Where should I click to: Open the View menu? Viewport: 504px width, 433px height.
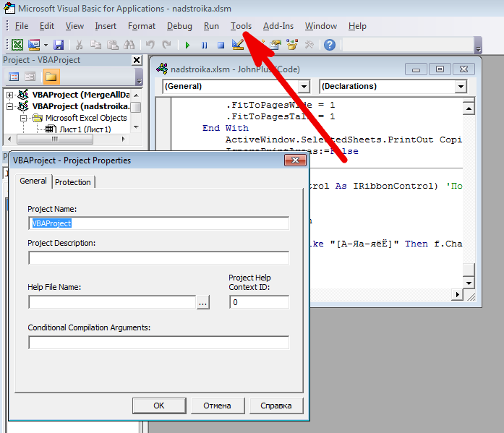pyautogui.click(x=74, y=26)
